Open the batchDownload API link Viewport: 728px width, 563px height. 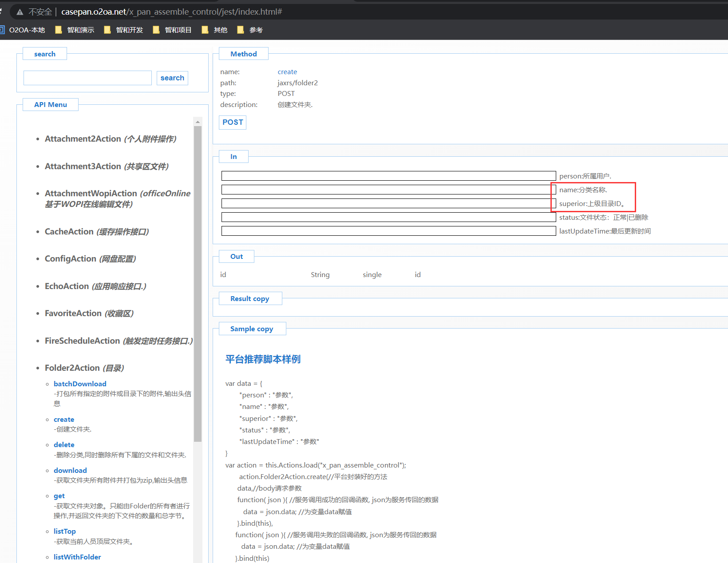tap(80, 384)
